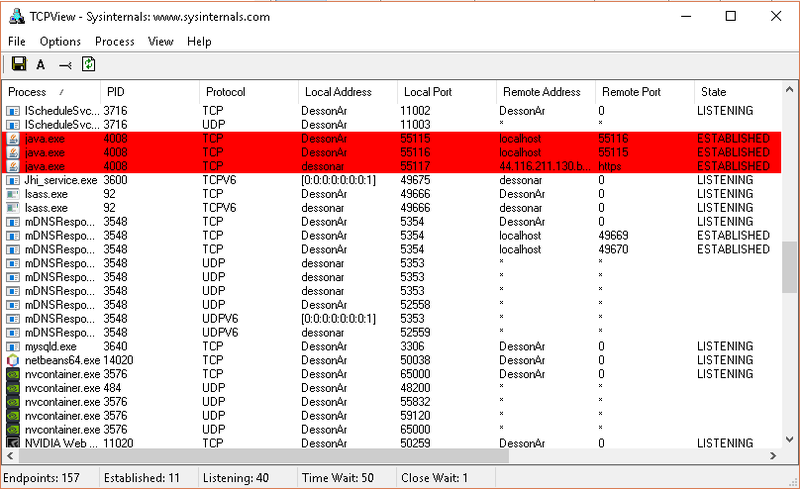Viewport: 800px width, 489px height.
Task: Open the View menu
Action: coord(161,41)
